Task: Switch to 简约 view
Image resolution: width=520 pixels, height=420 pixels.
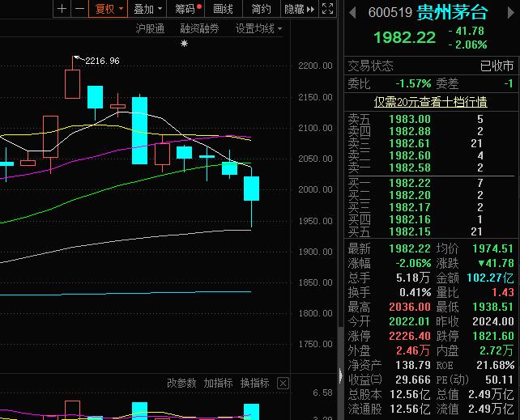Action: tap(262, 9)
